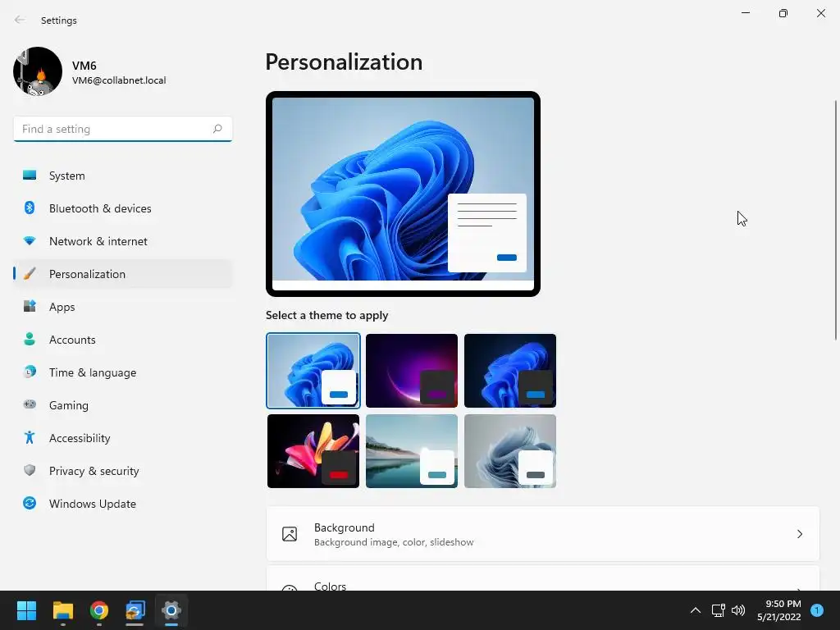Viewport: 840px width, 630px height.
Task: Open File Explorer from taskbar
Action: coord(62,610)
